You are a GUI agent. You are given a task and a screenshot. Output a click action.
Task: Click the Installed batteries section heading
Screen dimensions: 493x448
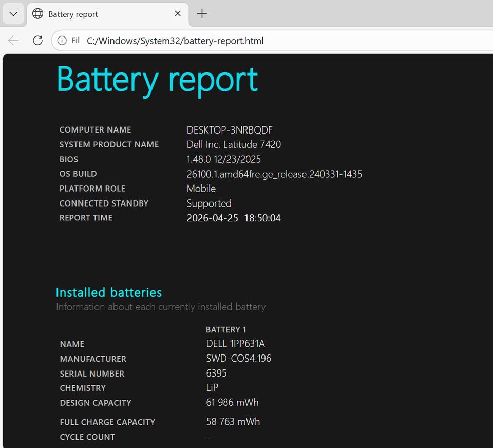(x=108, y=292)
